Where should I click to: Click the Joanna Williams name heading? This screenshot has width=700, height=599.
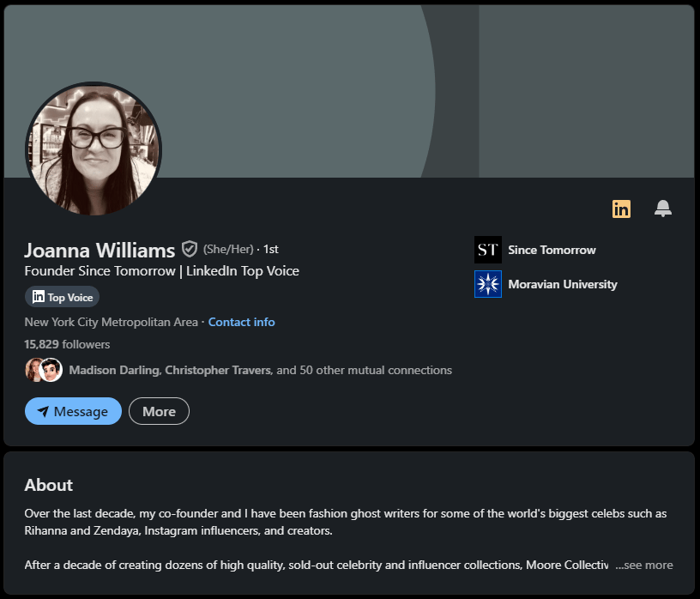click(100, 251)
